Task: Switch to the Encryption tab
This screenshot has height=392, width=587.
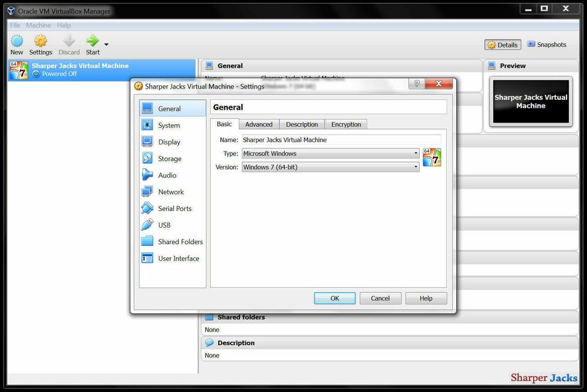Action: (346, 124)
